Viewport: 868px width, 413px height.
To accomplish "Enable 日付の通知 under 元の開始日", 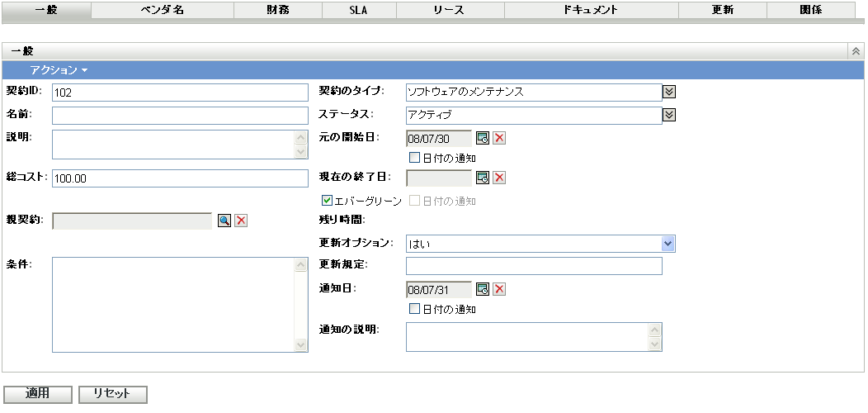I will (415, 158).
